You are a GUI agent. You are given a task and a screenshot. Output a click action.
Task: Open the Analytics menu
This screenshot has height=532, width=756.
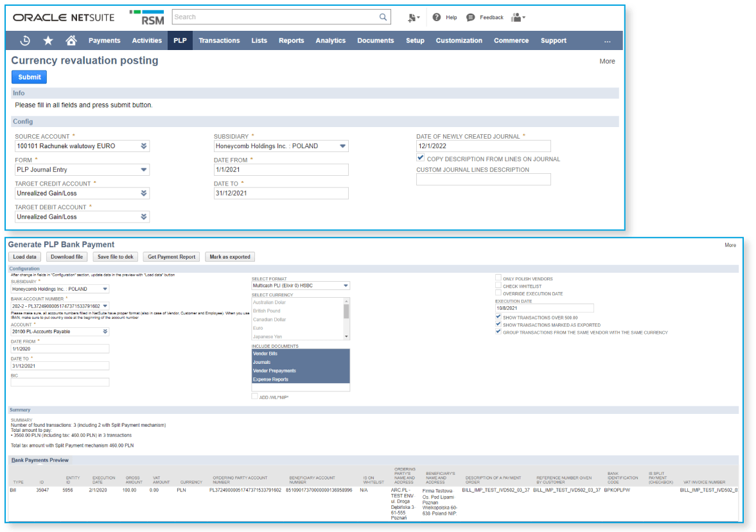pyautogui.click(x=330, y=41)
